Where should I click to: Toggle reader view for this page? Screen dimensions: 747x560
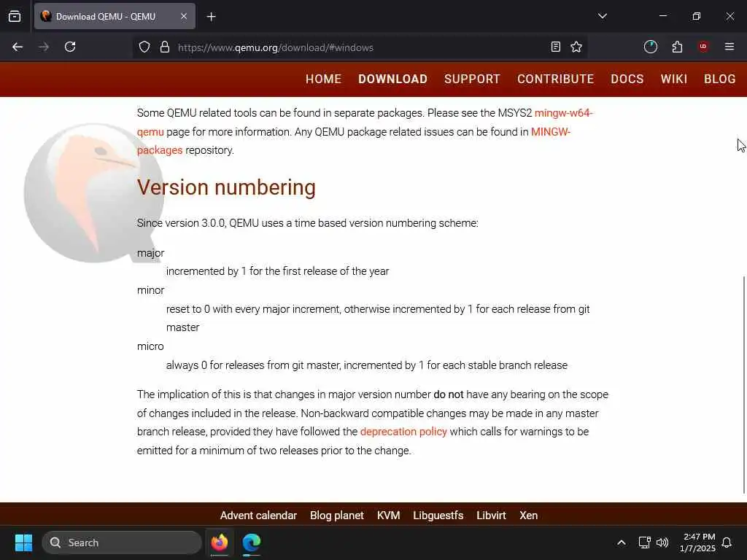click(x=555, y=47)
